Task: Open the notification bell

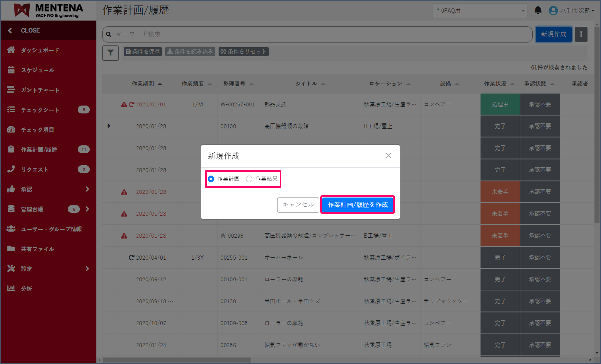Action: [538, 10]
